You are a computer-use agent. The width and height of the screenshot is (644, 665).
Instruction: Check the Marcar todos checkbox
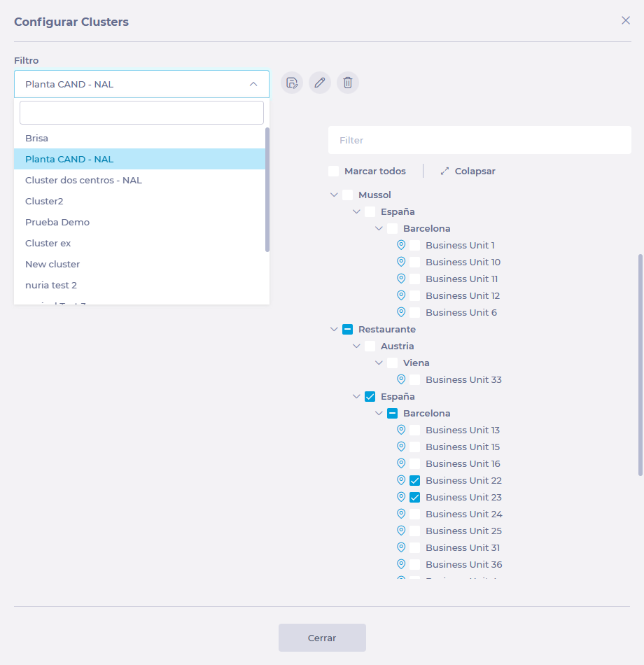coord(334,171)
